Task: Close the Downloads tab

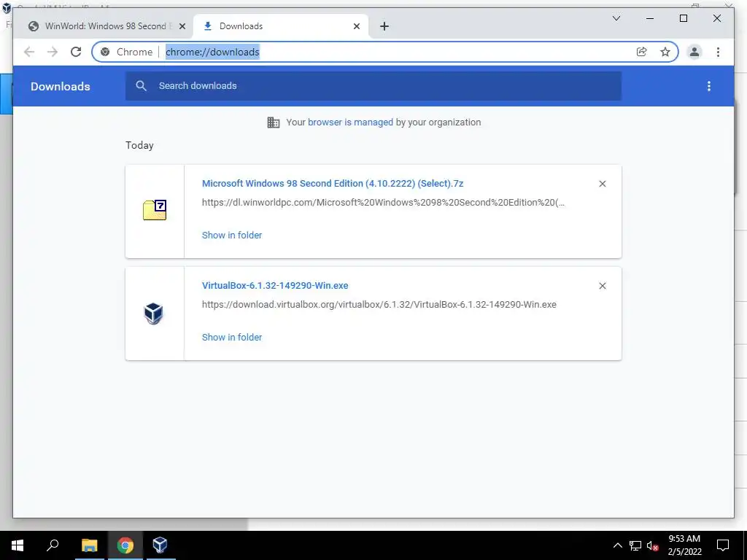Action: [x=356, y=27]
